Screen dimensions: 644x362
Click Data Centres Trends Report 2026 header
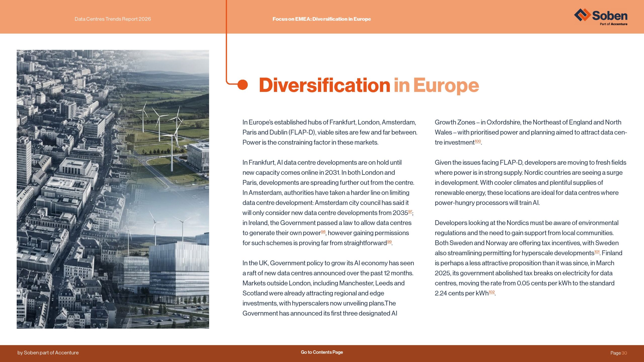(x=113, y=19)
